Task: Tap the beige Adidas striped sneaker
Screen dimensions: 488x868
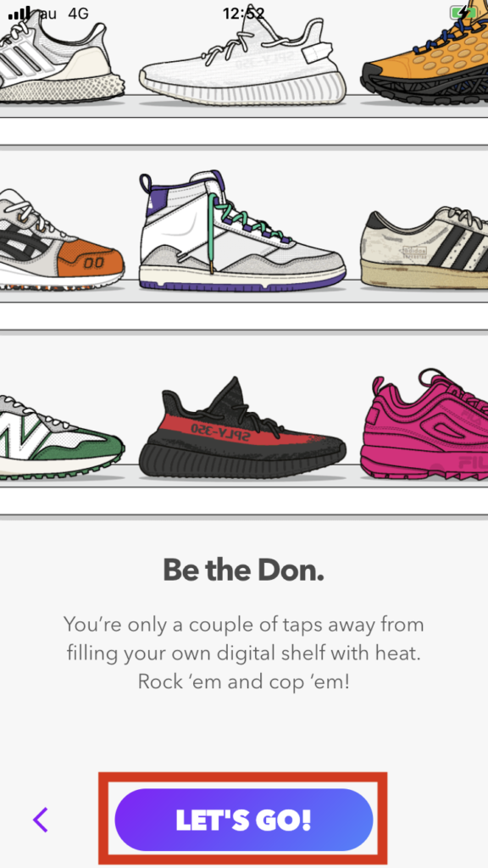Action: (424, 248)
